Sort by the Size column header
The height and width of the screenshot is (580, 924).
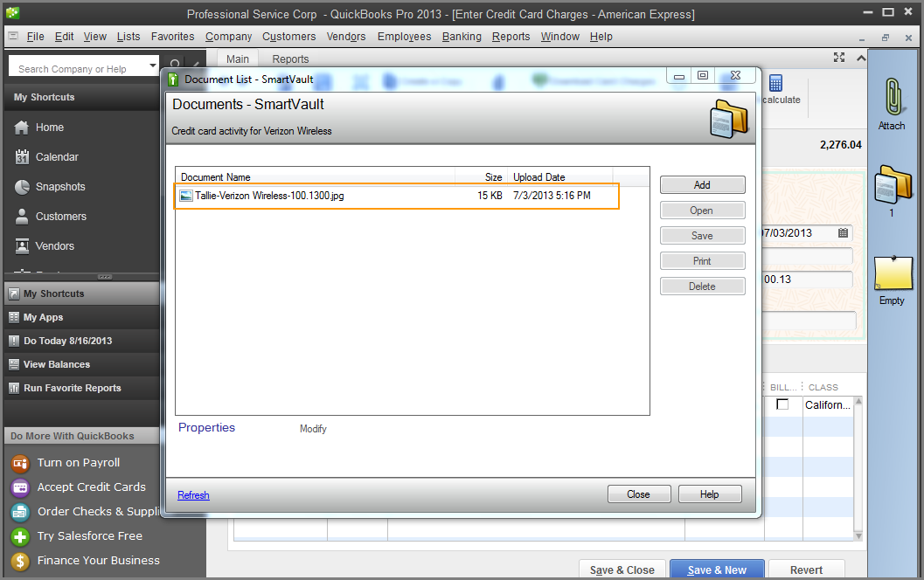[x=481, y=177]
